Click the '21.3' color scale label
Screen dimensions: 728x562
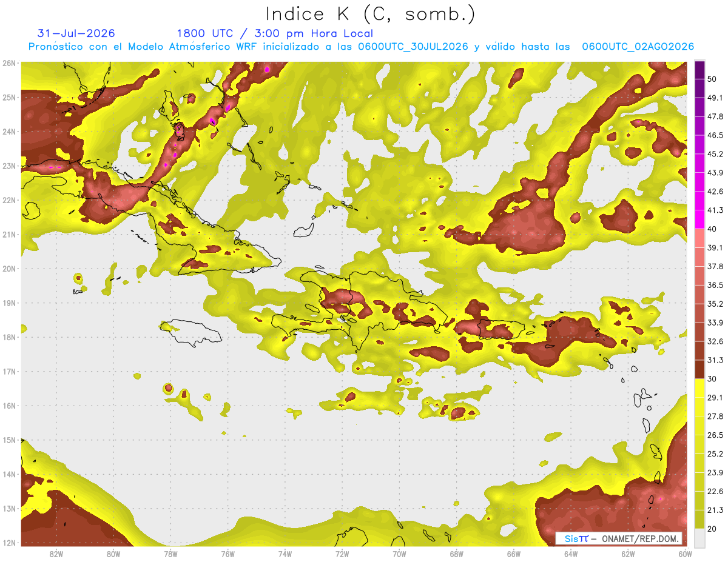pos(715,509)
